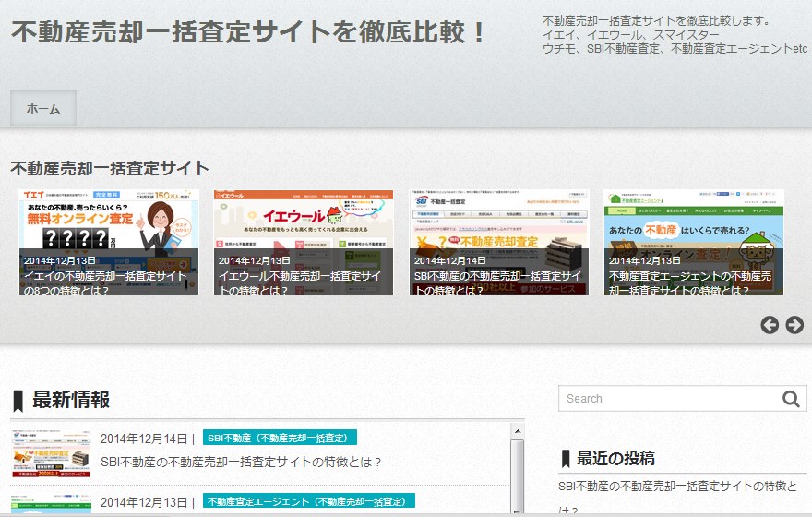Screen dimensions: 812x517
Task: Open recent post link SBI不動産の不動産売却一括査定サイトの特徴と
Action: pos(677,486)
